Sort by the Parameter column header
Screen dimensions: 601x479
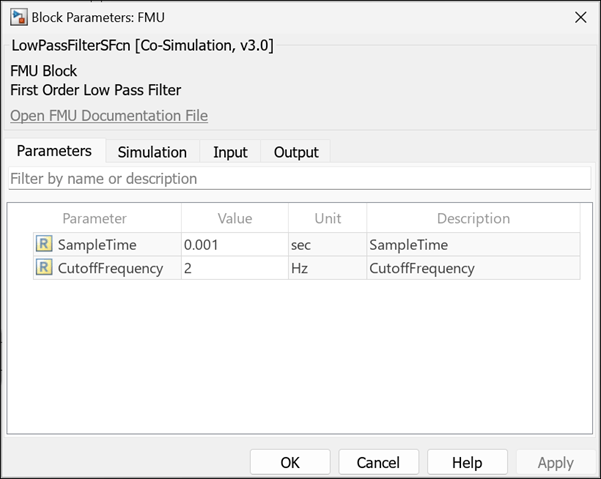(95, 218)
